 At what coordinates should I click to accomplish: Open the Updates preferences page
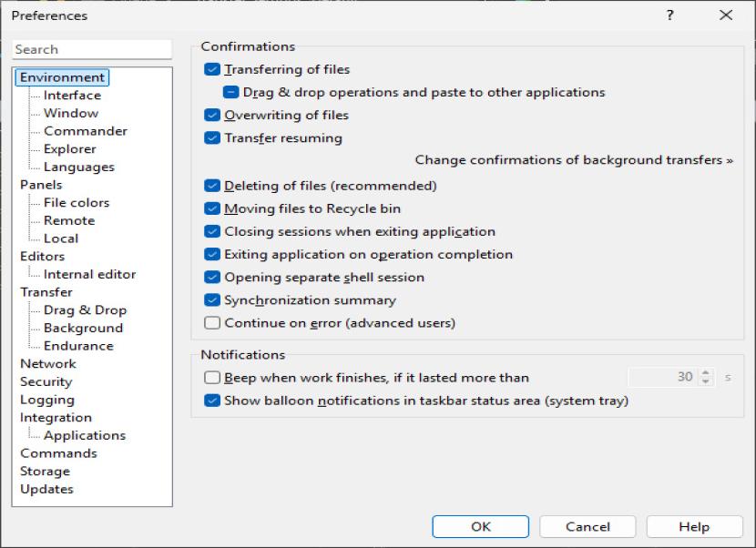click(46, 489)
